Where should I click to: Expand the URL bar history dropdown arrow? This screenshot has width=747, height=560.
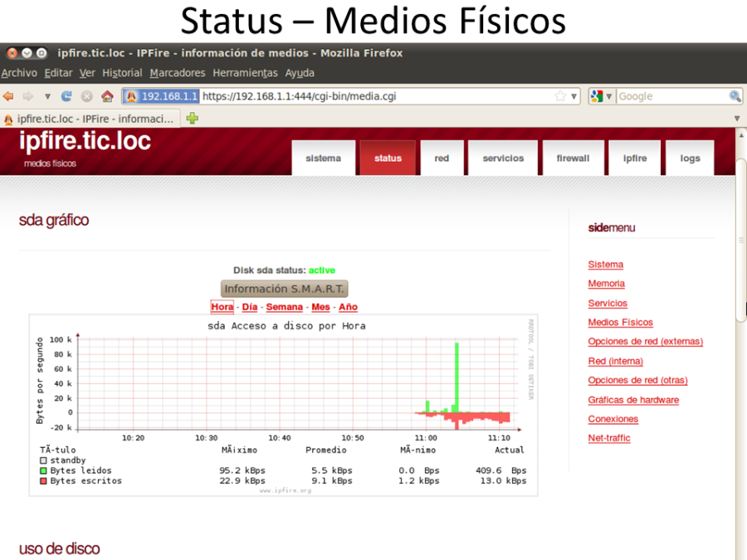574,96
